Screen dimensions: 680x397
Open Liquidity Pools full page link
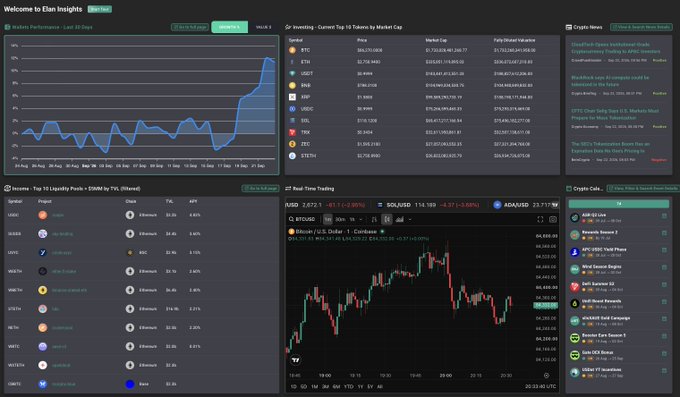point(260,188)
